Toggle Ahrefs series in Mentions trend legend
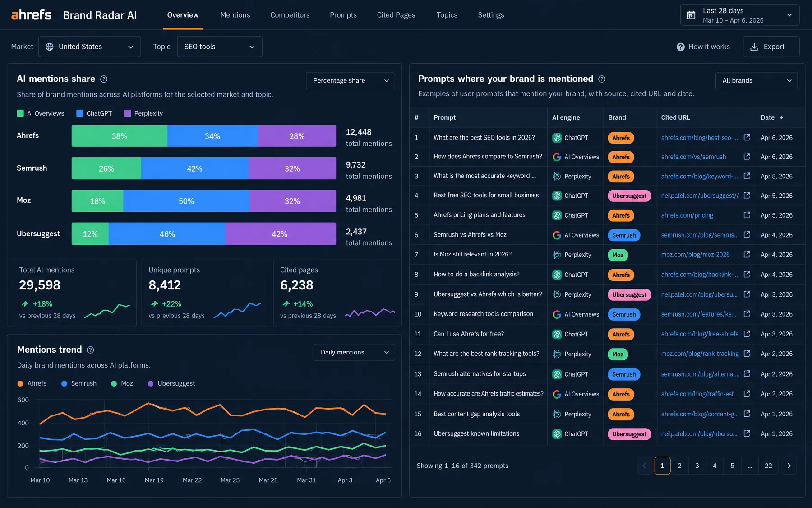The height and width of the screenshot is (508, 812). click(x=32, y=383)
